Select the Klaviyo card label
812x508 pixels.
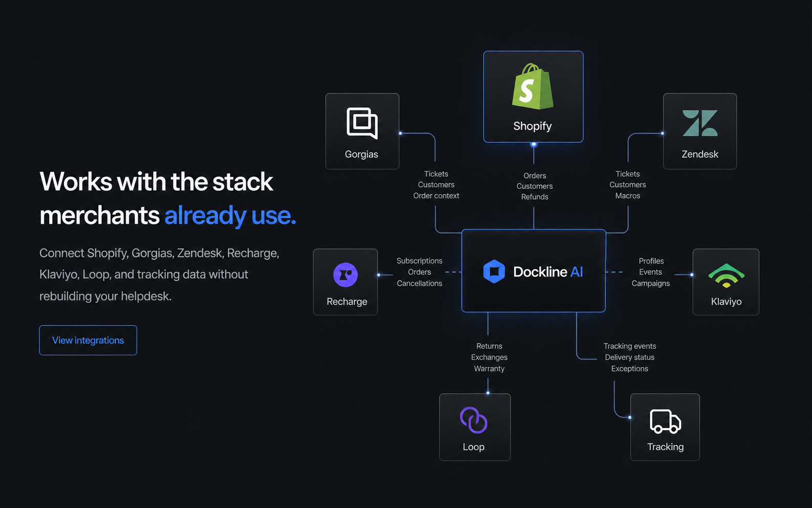tap(726, 302)
